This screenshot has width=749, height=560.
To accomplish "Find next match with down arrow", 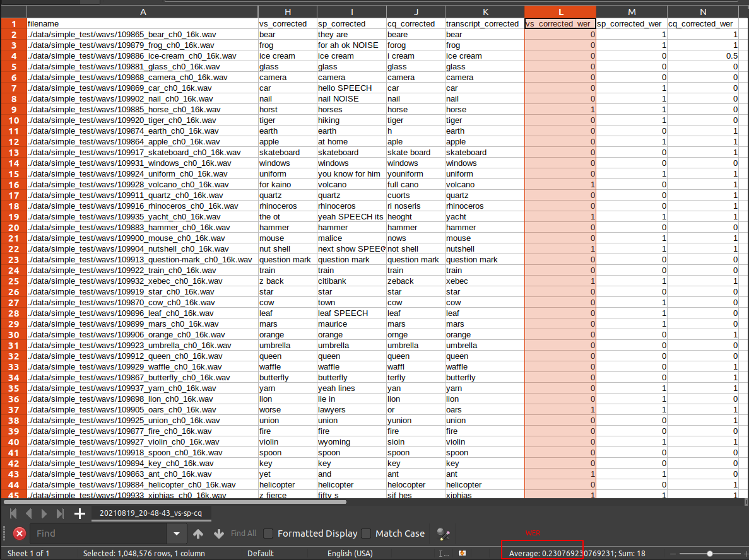I will [x=219, y=534].
